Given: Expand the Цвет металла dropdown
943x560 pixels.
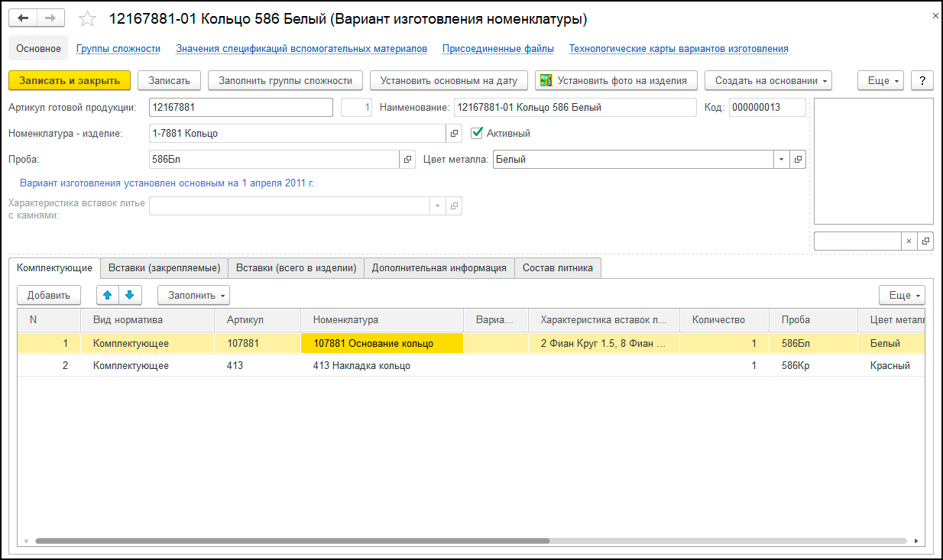Looking at the screenshot, I should (x=781, y=160).
